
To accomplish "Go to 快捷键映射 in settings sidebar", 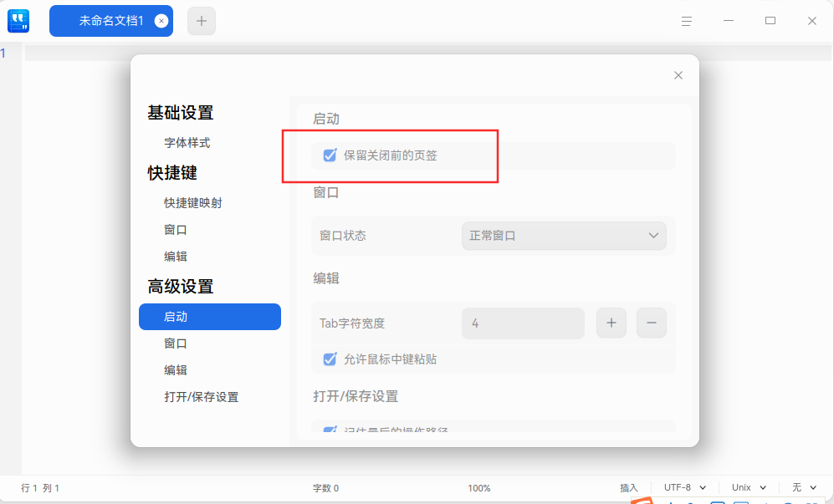I will tap(192, 202).
